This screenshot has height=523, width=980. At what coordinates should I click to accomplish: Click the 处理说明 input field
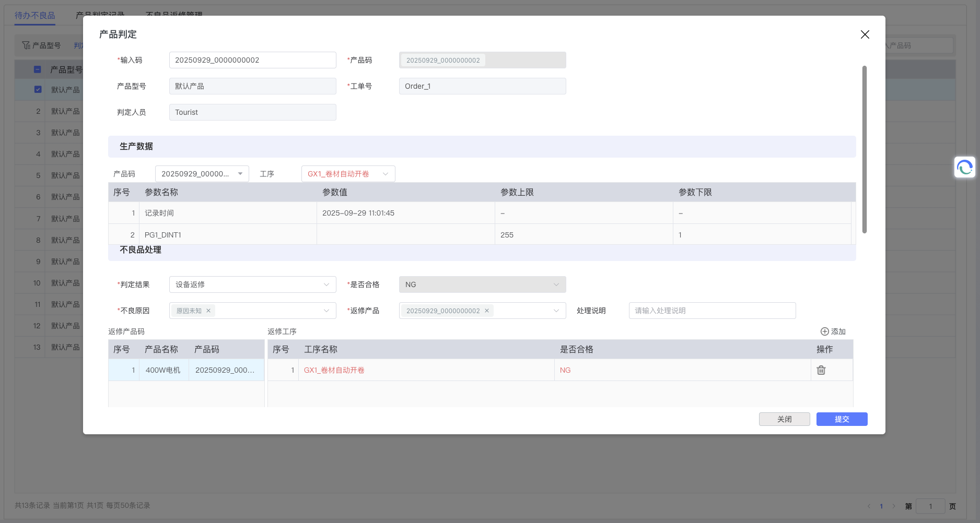click(x=712, y=311)
